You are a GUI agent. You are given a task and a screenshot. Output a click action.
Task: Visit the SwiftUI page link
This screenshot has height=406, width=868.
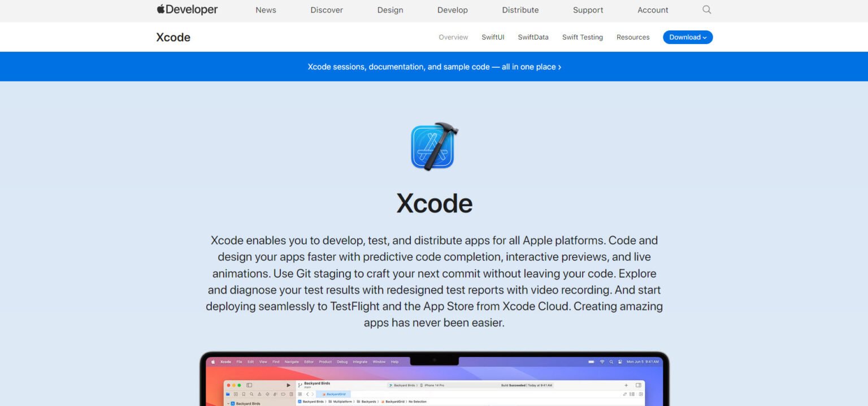pyautogui.click(x=492, y=37)
